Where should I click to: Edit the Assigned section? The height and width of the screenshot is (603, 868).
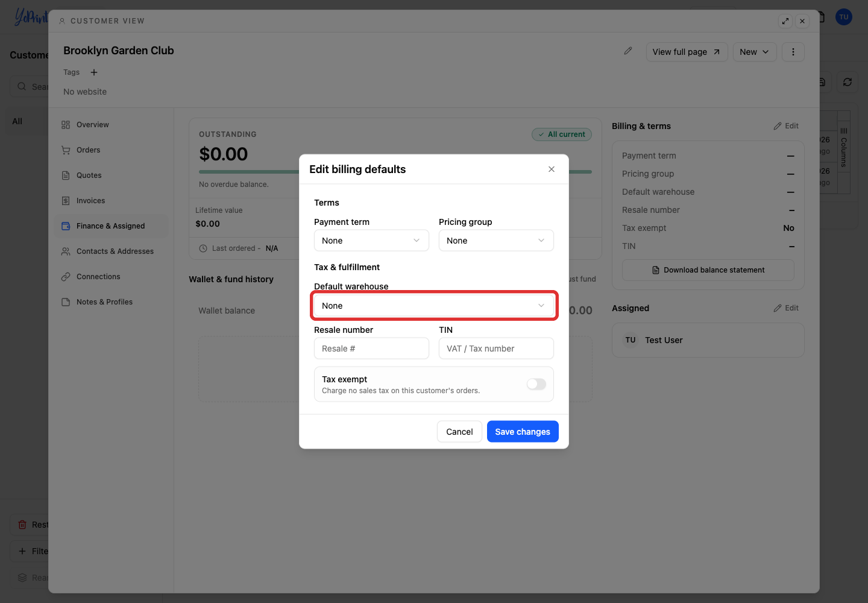pos(786,308)
